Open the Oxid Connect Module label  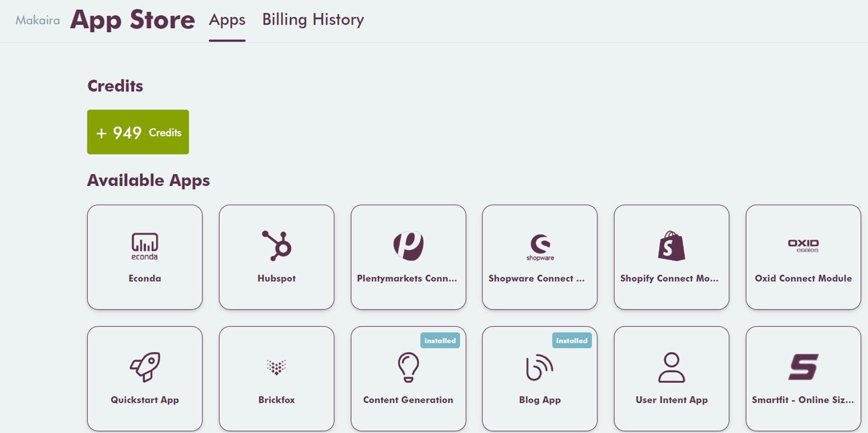803,278
